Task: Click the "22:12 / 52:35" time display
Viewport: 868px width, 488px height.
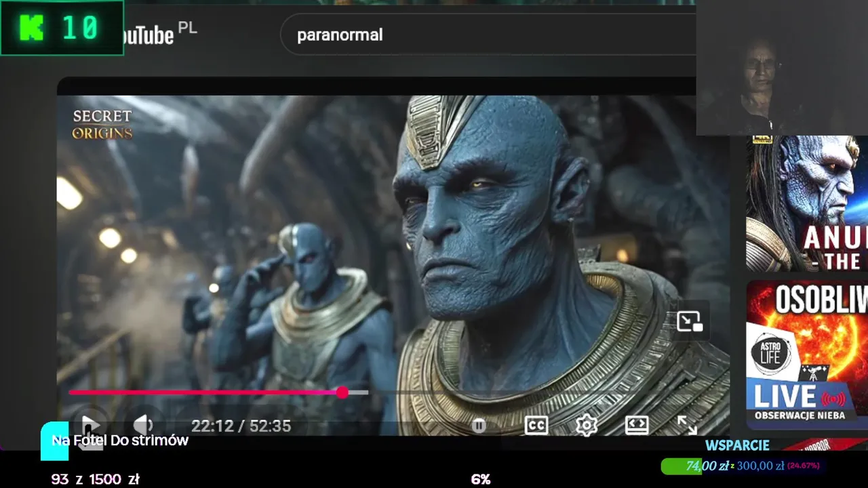Action: coord(241,426)
